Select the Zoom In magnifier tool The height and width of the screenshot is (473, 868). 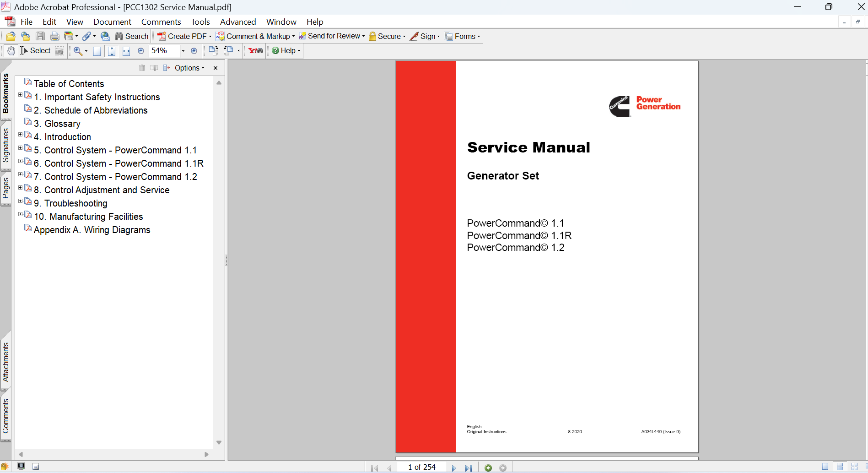tap(78, 51)
